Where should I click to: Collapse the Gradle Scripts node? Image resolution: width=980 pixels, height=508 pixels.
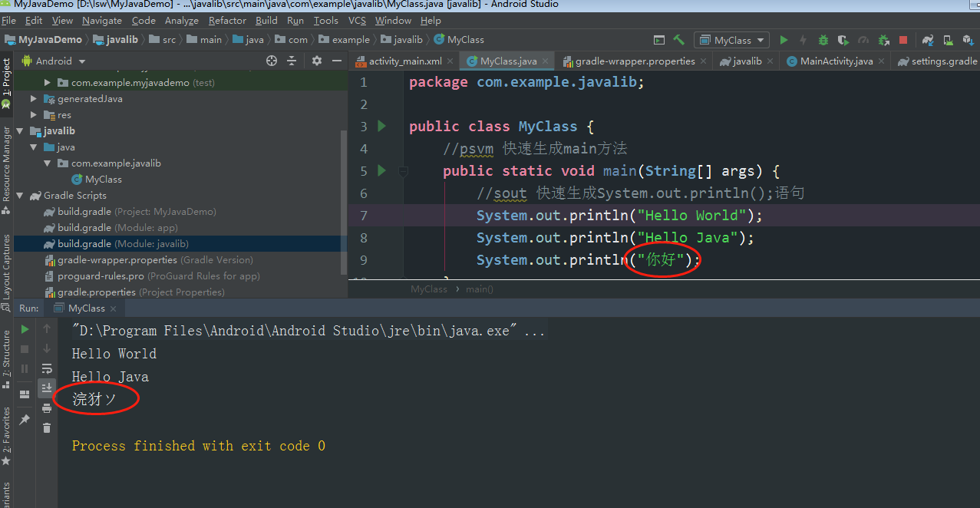pos(19,195)
